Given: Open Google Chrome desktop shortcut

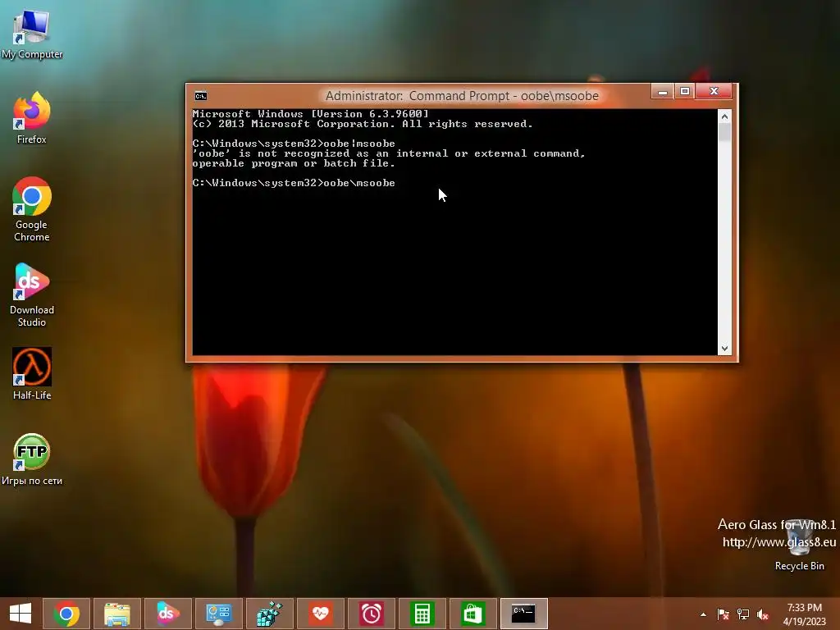Looking at the screenshot, I should click(x=32, y=209).
